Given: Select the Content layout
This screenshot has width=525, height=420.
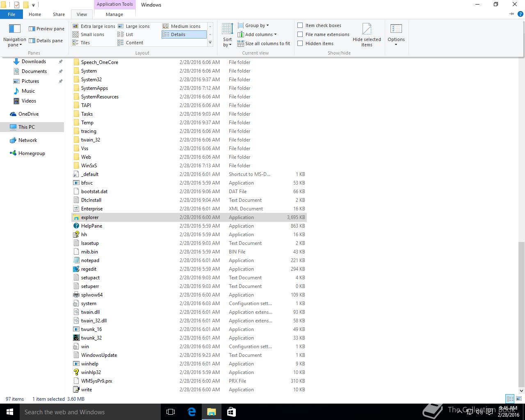Looking at the screenshot, I should 130,43.
